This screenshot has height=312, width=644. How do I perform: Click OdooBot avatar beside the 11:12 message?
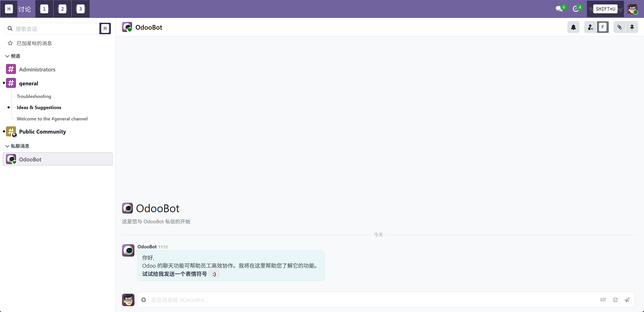pos(128,250)
